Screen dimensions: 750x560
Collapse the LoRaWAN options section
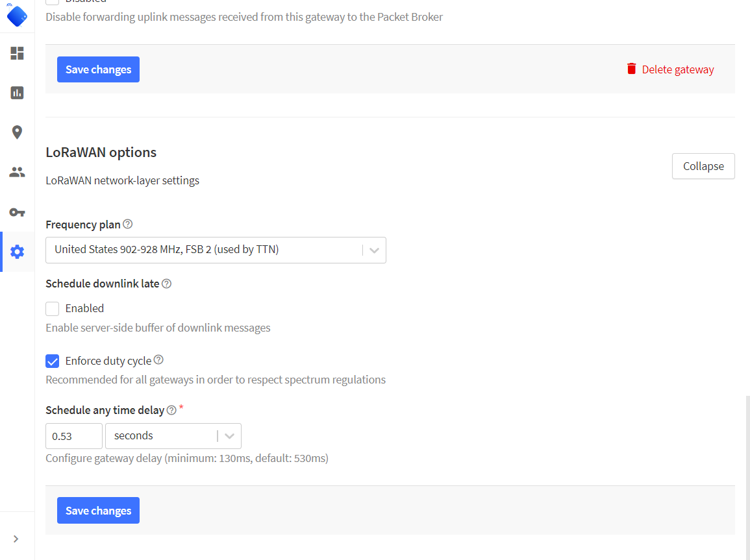click(703, 166)
